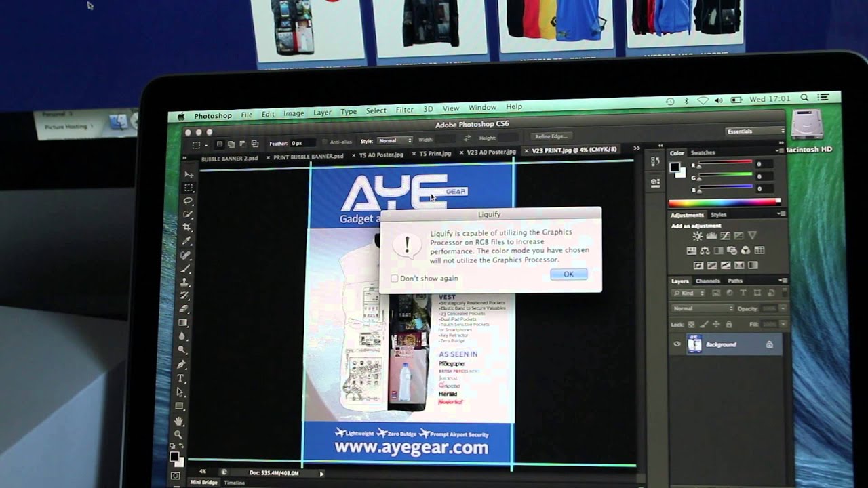868x488 pixels.
Task: Open the Style Normal dropdown
Action: point(395,141)
